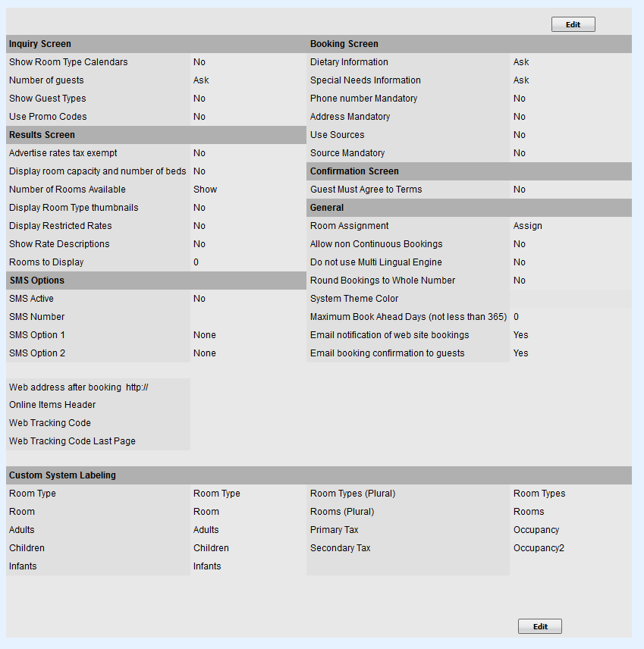Screen dimensions: 644x649
Task: Click the Advertise rates tax exempt label
Action: point(63,153)
